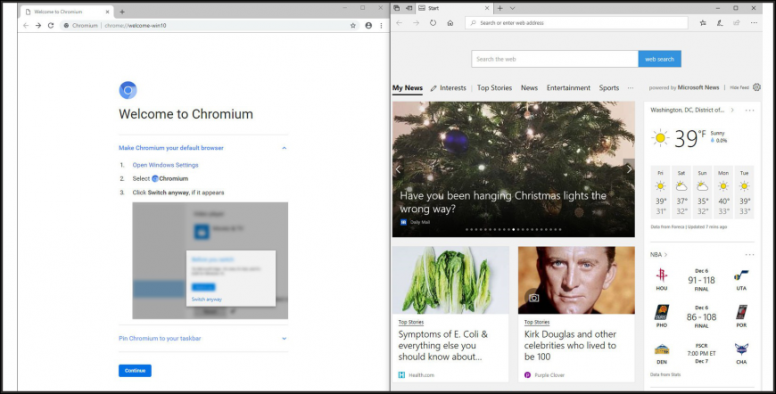The width and height of the screenshot is (776, 394).
Task: Click the PHO vs POR score 86 - 108
Action: [x=701, y=317]
